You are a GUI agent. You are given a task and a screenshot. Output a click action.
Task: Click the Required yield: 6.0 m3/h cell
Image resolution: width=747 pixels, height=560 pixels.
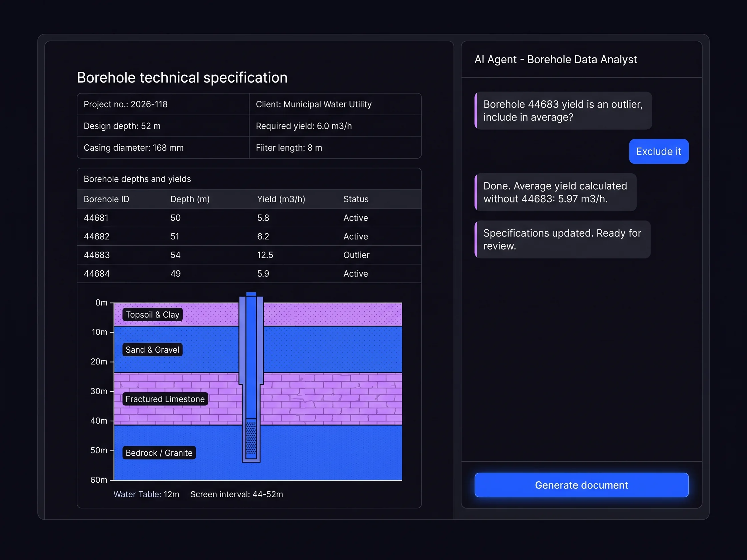tap(335, 126)
